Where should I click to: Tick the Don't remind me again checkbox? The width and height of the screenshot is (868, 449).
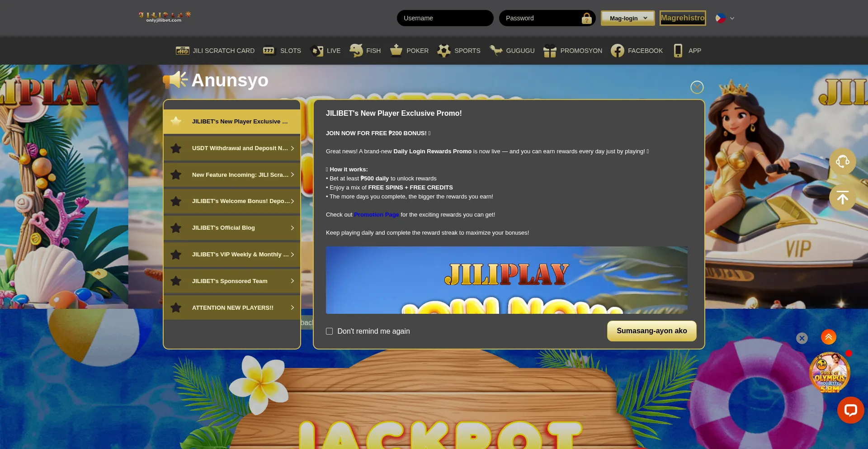330,331
